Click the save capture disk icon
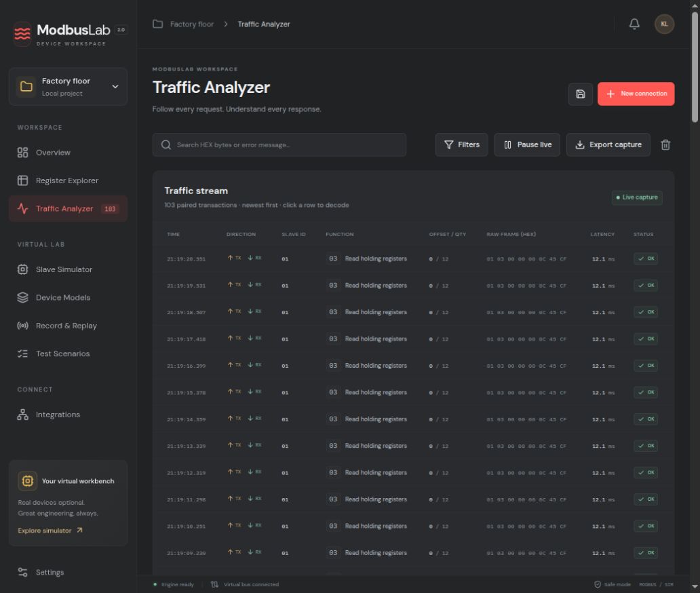 coord(580,94)
